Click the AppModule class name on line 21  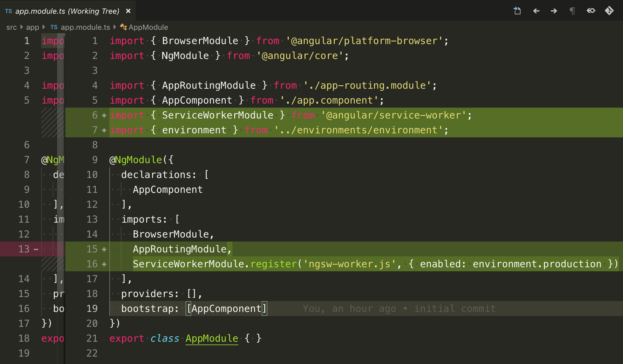pos(212,338)
